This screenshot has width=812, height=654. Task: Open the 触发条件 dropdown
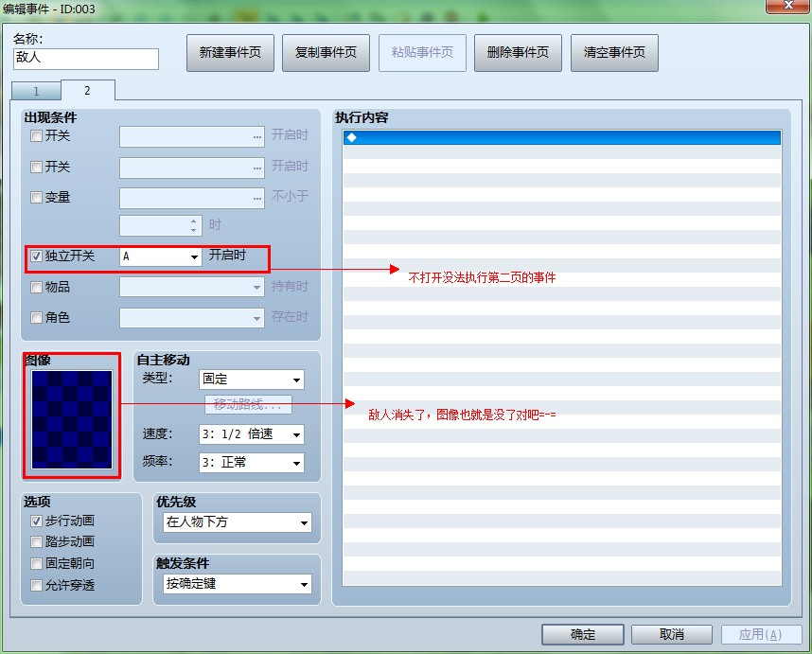tap(238, 584)
